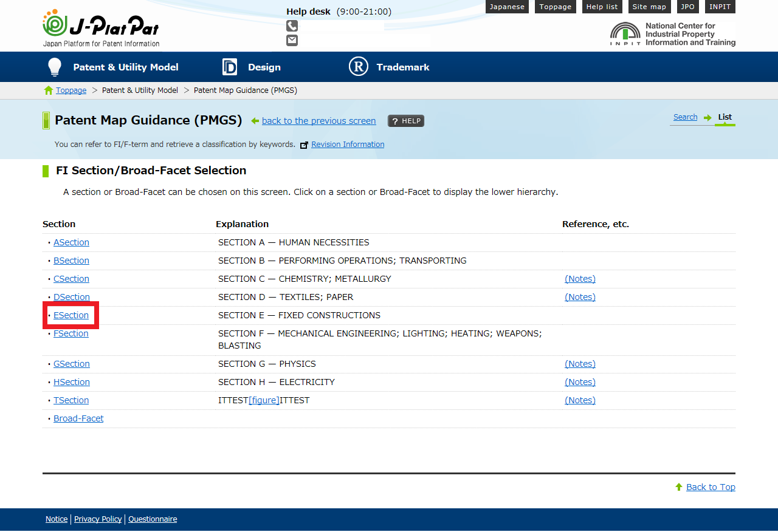Click the [figure] link in the TSection row
Screen dimensions: 778x532
click(263, 400)
